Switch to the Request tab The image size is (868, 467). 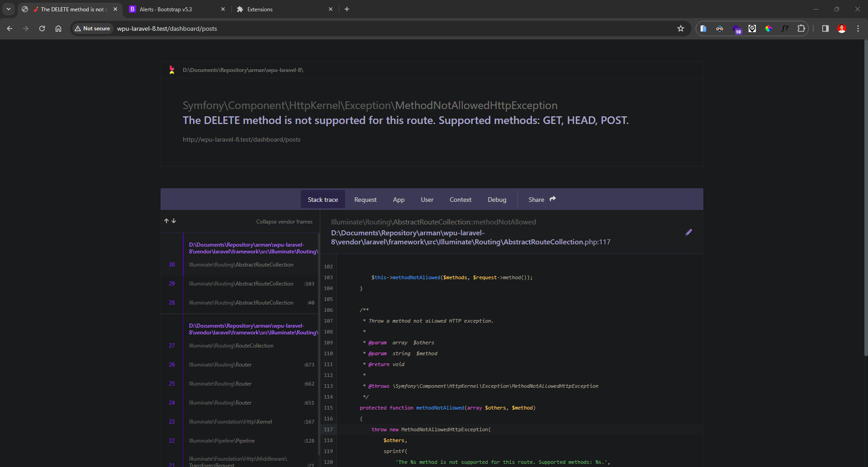(x=365, y=200)
